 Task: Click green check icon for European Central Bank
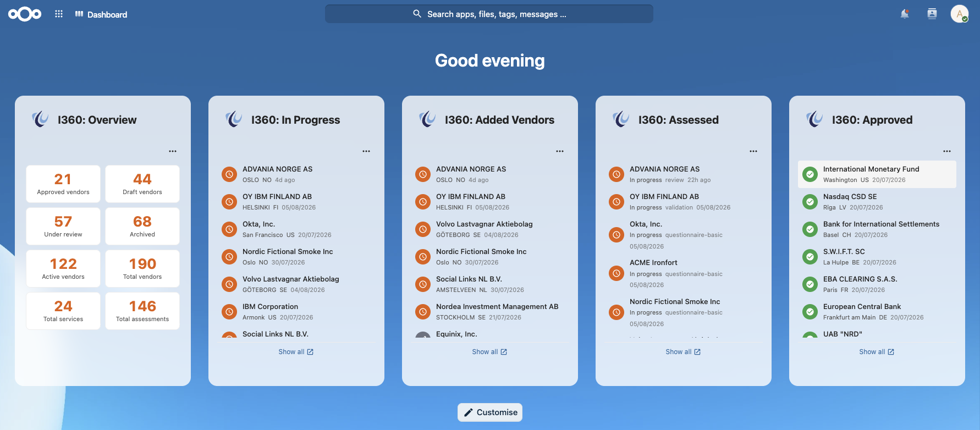pyautogui.click(x=810, y=312)
